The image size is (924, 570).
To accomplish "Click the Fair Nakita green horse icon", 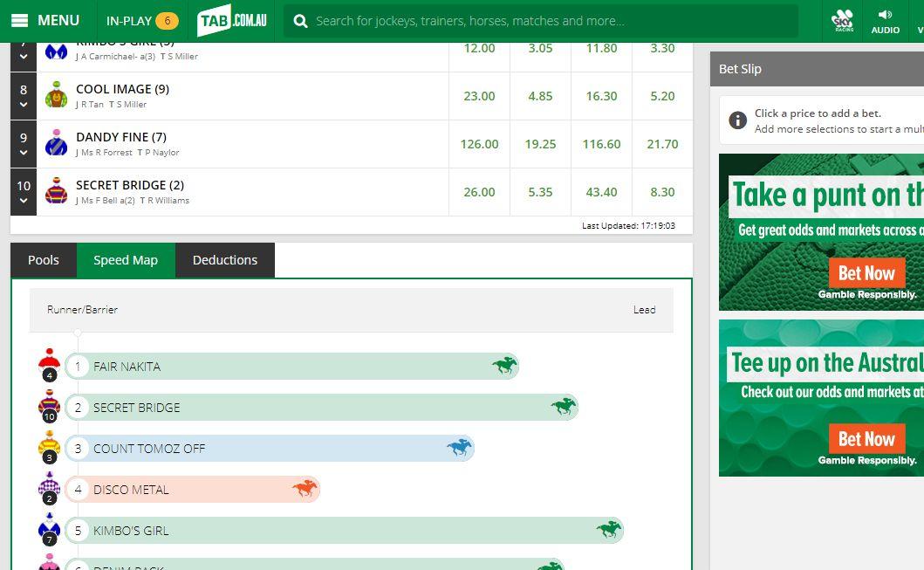I will tap(504, 366).
